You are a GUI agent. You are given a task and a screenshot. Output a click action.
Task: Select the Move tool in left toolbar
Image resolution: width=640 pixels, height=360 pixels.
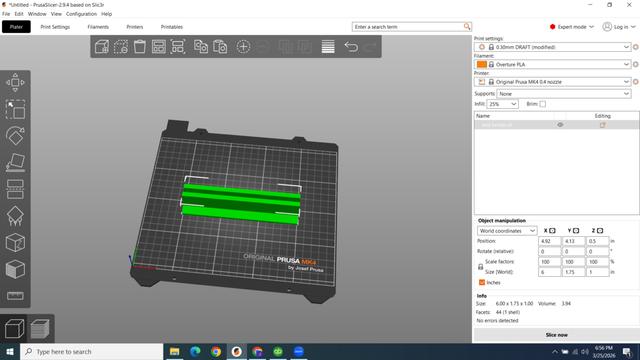click(15, 83)
